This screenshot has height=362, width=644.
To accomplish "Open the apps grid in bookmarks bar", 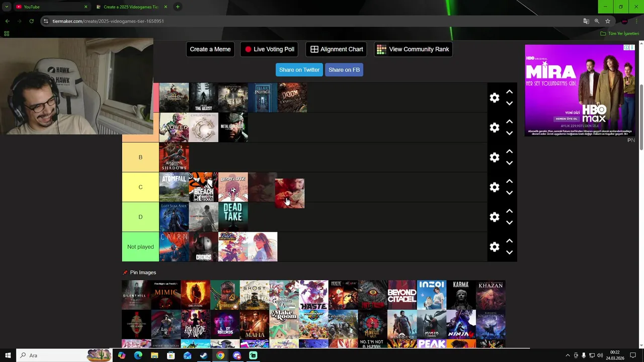I will (x=7, y=34).
